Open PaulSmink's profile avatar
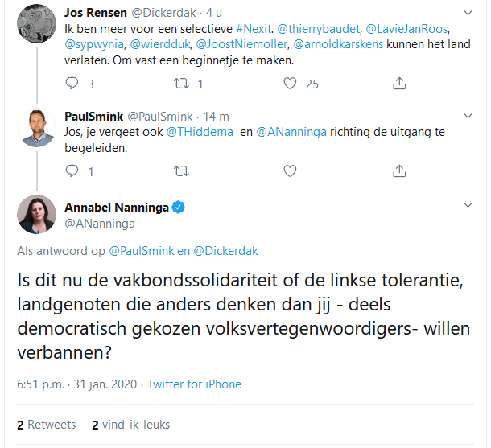The image size is (491, 448). pyautogui.click(x=37, y=126)
